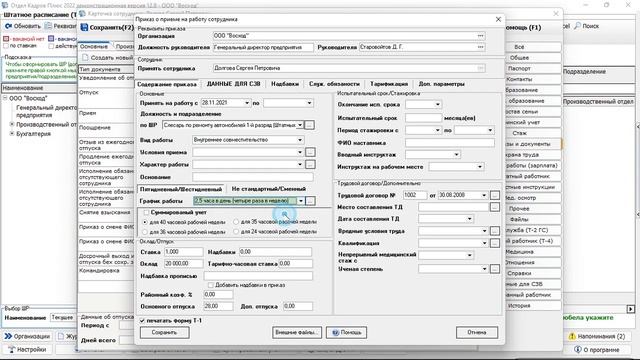Click ellipsis button beside График работы
Viewport: 640px width, 360px height.
tap(310, 201)
